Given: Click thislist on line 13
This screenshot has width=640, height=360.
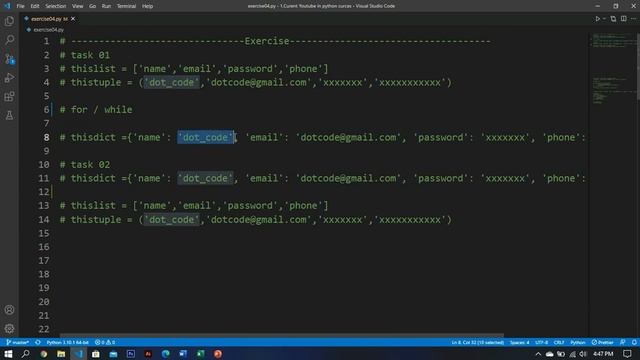Looking at the screenshot, I should coord(93,205).
